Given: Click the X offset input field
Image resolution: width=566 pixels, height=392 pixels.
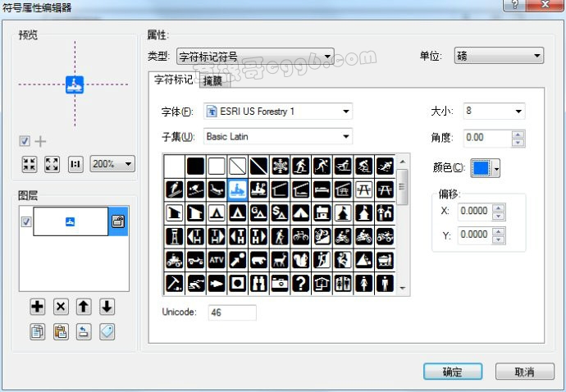Looking at the screenshot, I should [475, 212].
